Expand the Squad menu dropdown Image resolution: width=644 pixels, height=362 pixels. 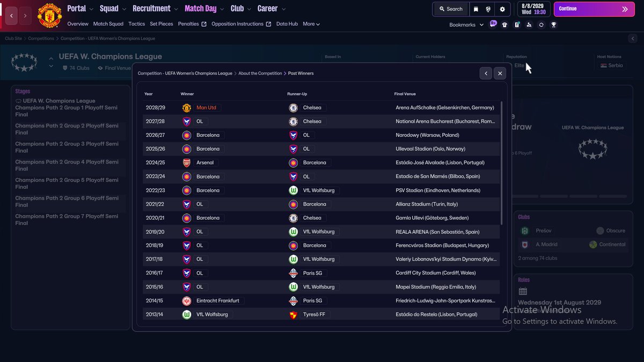(124, 9)
